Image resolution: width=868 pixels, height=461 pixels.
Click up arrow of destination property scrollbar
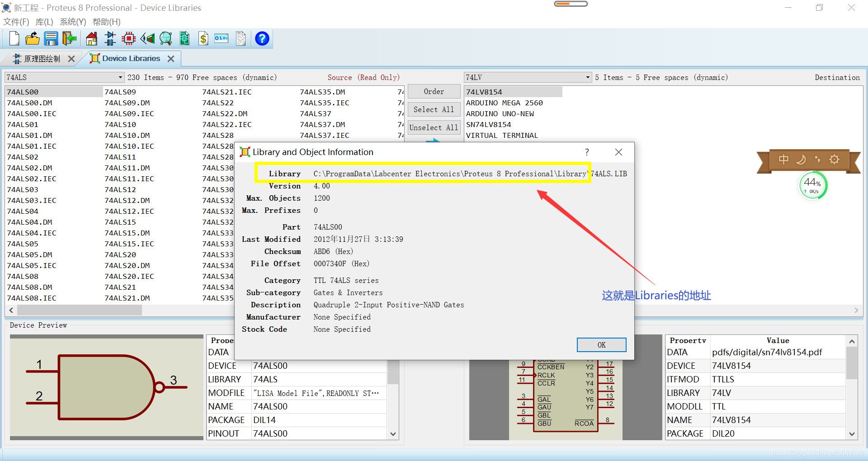click(852, 341)
